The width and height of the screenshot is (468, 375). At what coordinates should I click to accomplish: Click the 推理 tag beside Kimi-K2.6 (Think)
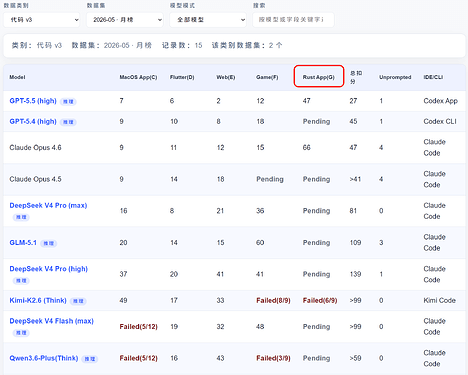tap(78, 301)
